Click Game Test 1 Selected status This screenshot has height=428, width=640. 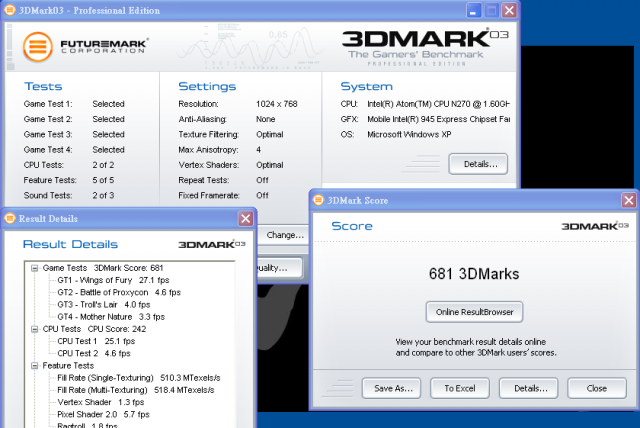[x=108, y=104]
